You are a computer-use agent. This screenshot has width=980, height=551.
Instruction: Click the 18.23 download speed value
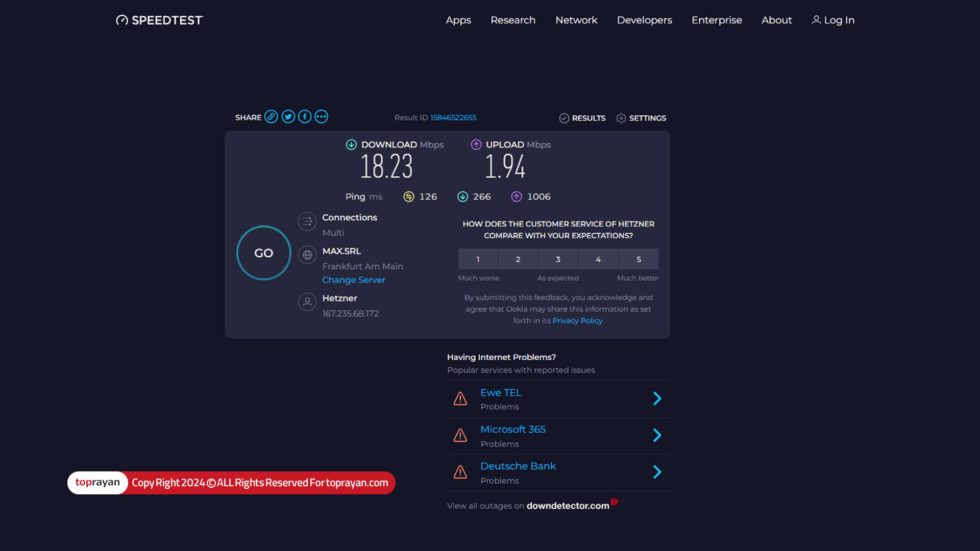pos(386,166)
